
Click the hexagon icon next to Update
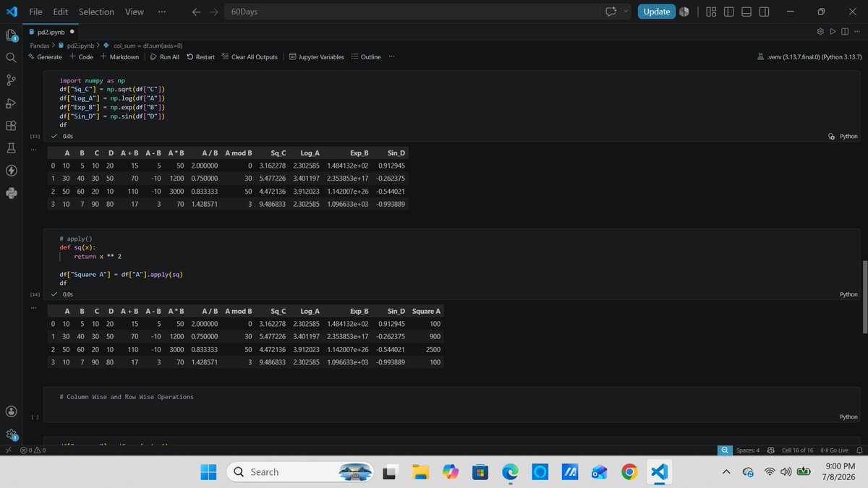684,12
